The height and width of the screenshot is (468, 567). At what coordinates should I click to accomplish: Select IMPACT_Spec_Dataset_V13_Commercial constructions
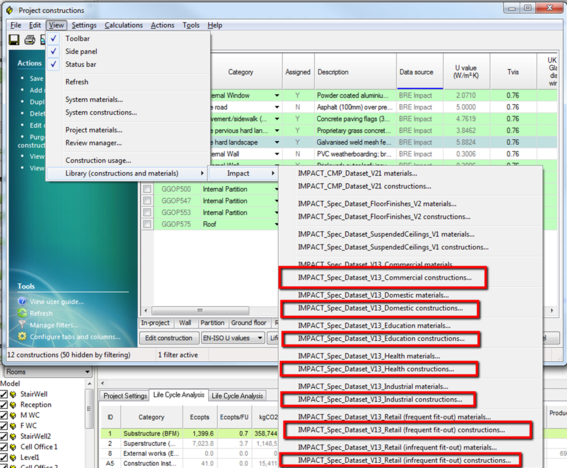384,278
